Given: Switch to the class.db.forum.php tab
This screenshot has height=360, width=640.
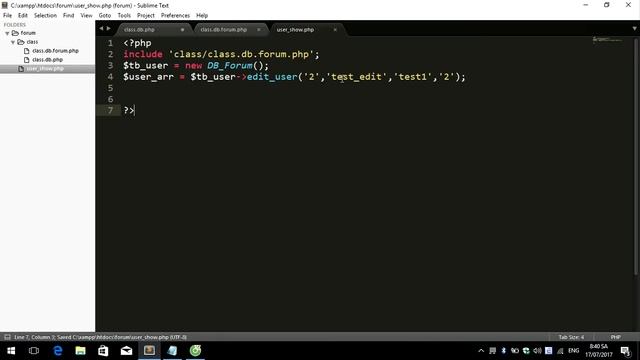Looking at the screenshot, I should point(224,30).
